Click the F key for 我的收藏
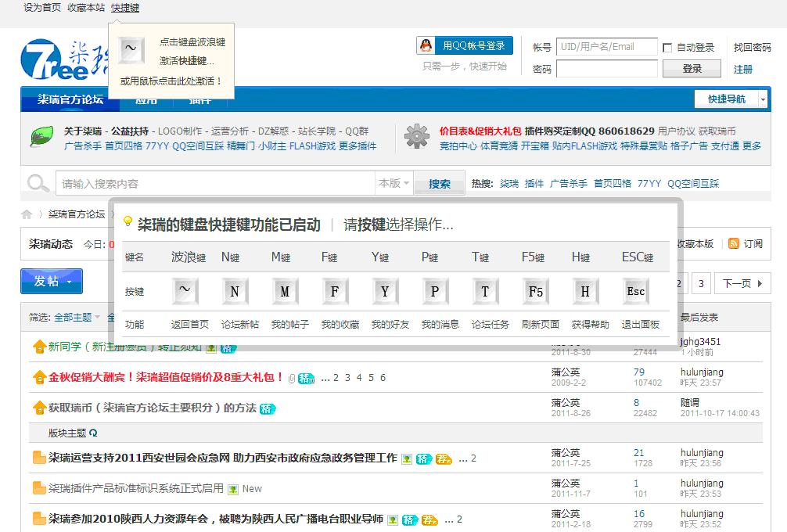 (335, 291)
